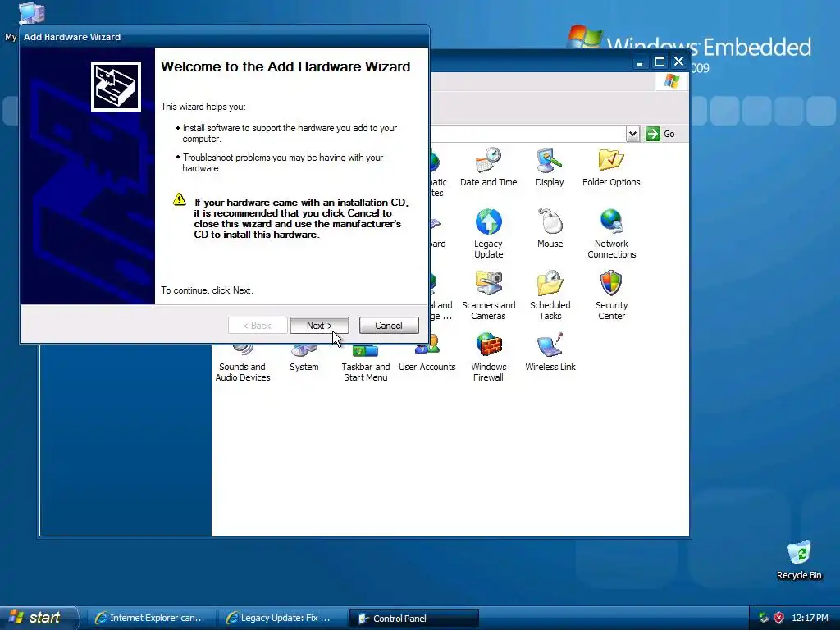This screenshot has width=840, height=630.
Task: Expand Control Panel address bar dropdown
Action: tap(632, 134)
